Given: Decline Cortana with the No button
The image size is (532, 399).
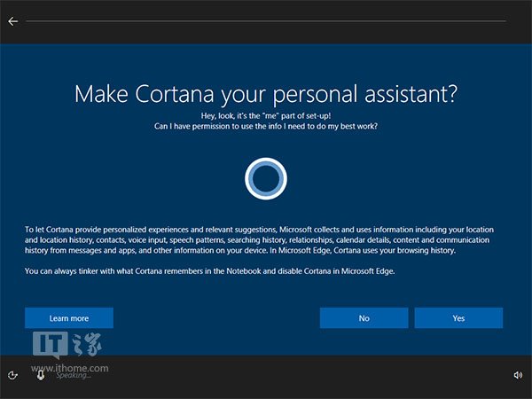Looking at the screenshot, I should click(x=364, y=318).
